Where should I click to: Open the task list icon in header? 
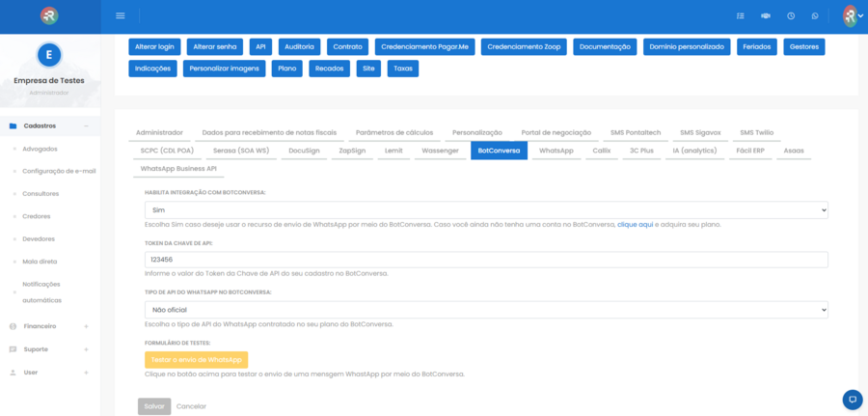[x=740, y=16]
